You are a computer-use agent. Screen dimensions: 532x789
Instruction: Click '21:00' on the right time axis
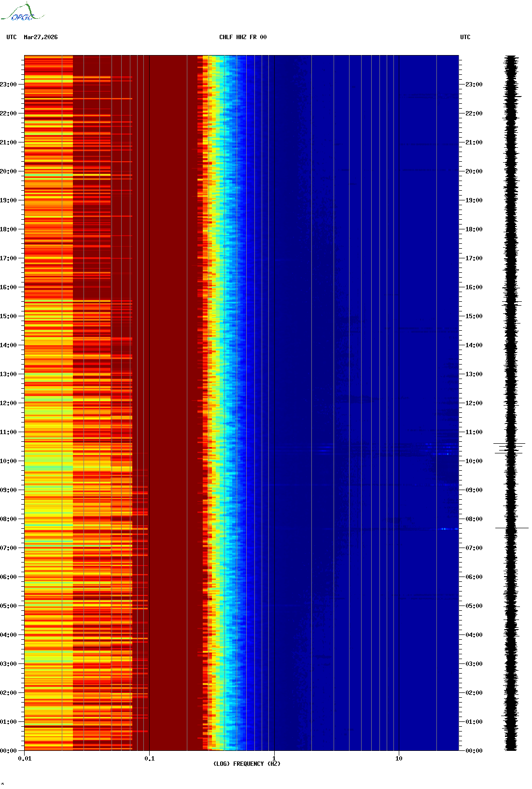tap(474, 142)
